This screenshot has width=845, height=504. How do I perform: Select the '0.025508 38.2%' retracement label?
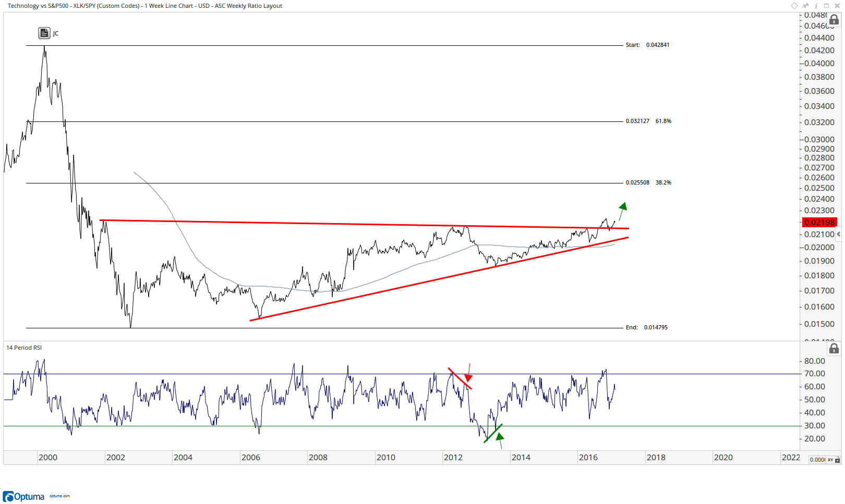(x=648, y=182)
